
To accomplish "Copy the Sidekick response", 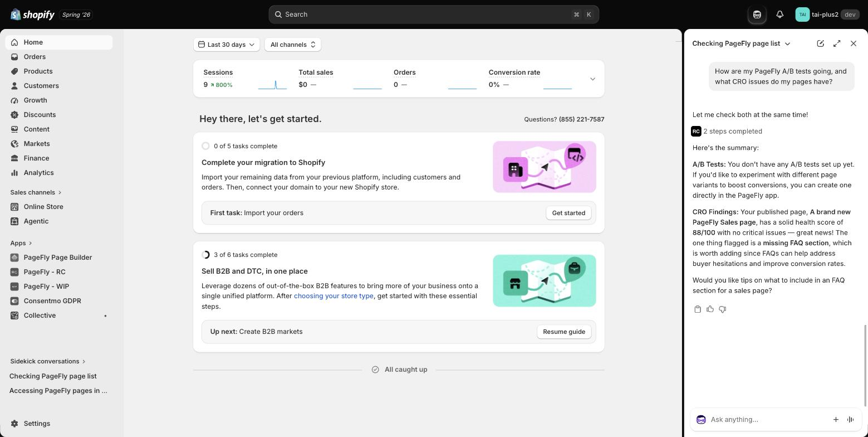I will (698, 309).
